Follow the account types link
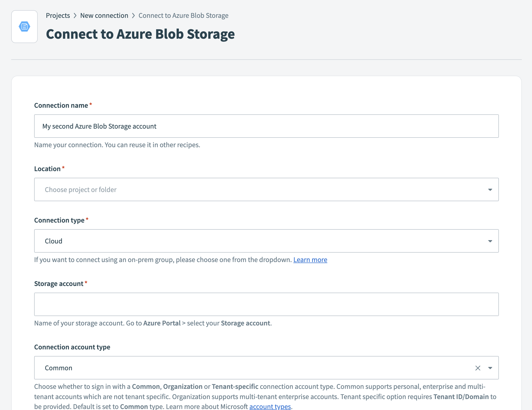This screenshot has height=410, width=532. click(270, 406)
